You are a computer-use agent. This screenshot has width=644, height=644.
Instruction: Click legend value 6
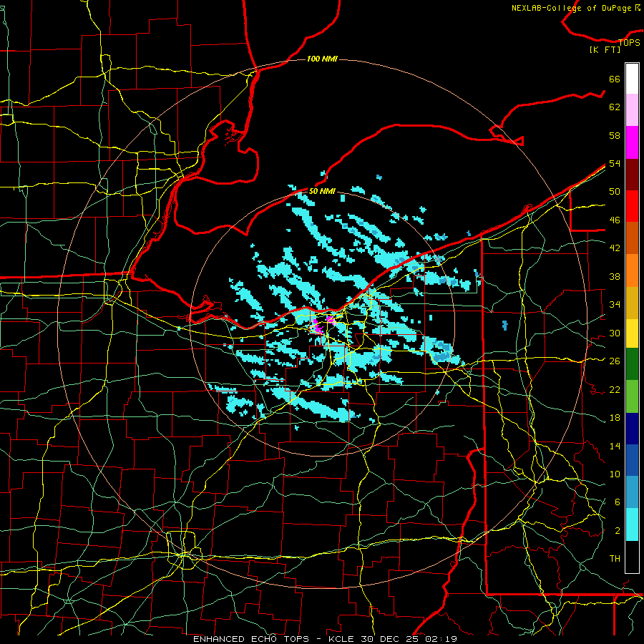click(617, 502)
